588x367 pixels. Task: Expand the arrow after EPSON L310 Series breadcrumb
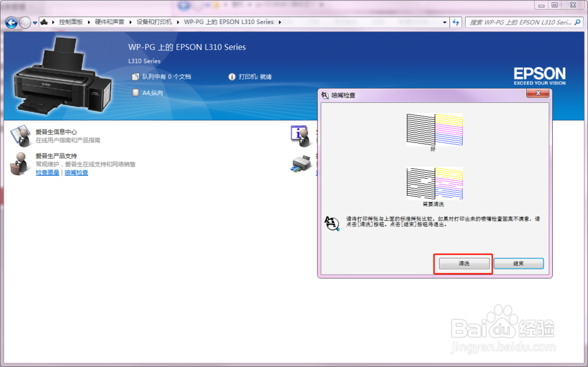[x=280, y=22]
